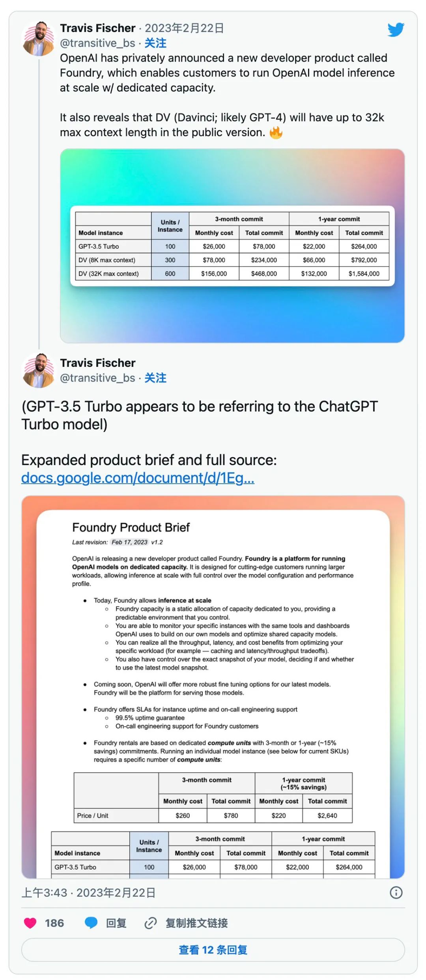This screenshot has width=426, height=980.
Task: Follow @transitive_bs in the first tweet
Action: tap(155, 43)
